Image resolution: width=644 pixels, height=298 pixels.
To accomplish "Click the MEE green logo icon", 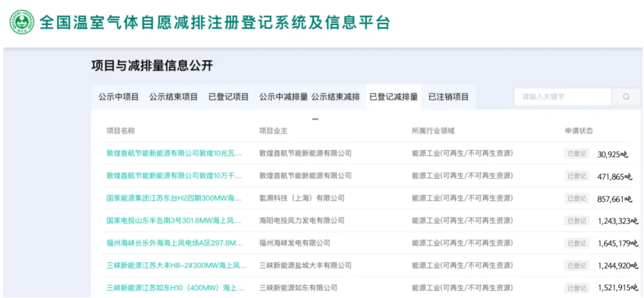I will pos(22,22).
